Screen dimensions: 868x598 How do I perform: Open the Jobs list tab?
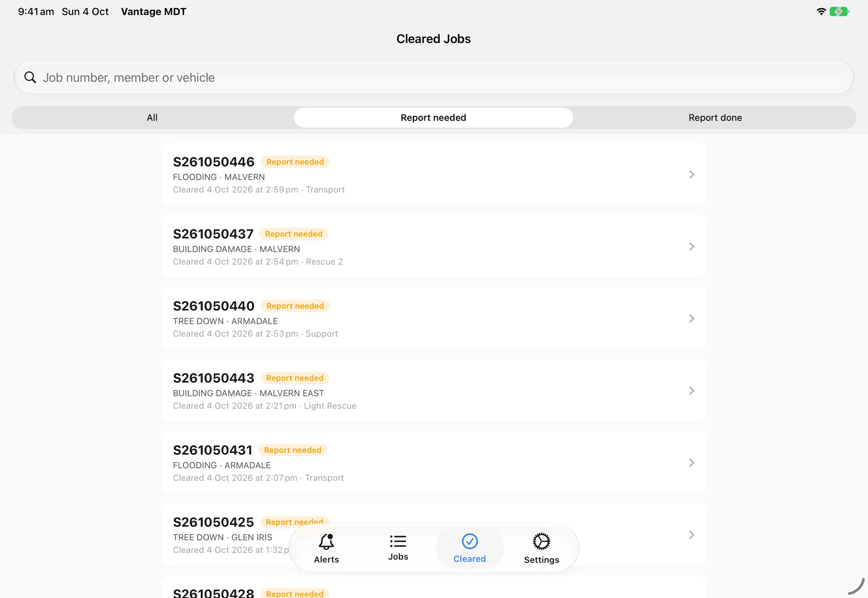(398, 548)
